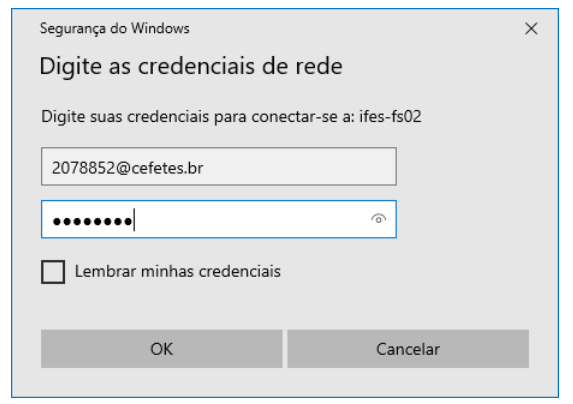Click the Lembrar minhas credenciais label text
The width and height of the screenshot is (573, 404).
tap(178, 271)
